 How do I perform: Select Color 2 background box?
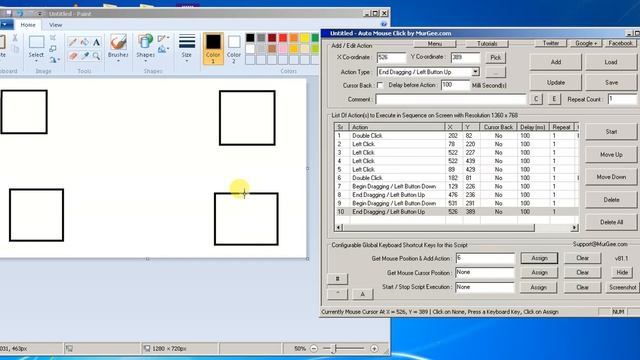234,49
